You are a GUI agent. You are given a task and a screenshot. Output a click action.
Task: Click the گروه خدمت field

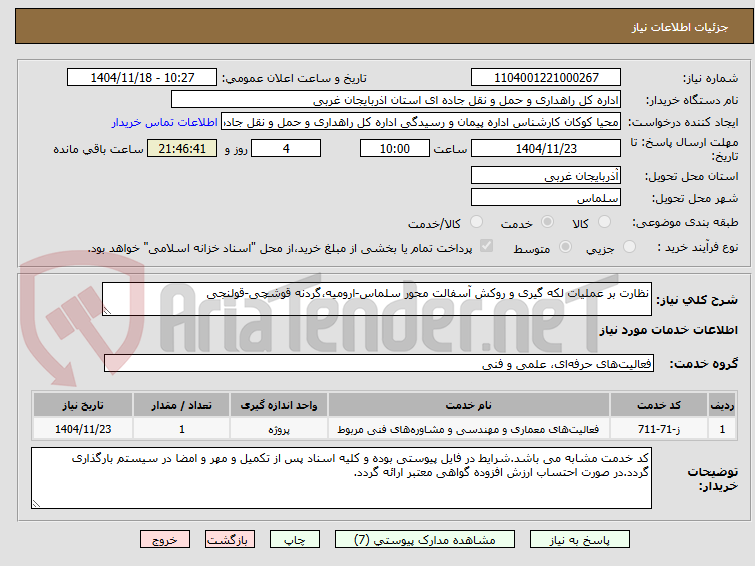point(379,364)
